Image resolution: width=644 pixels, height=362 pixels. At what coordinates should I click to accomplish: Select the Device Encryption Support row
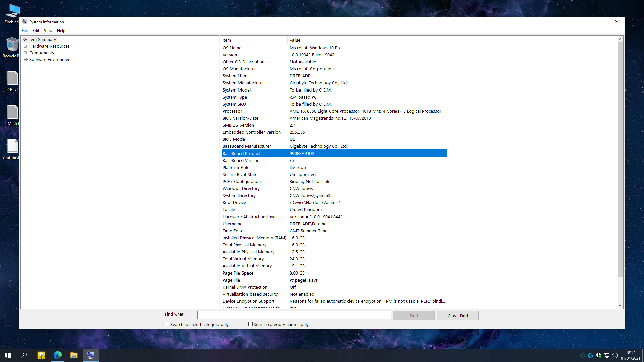(x=334, y=301)
